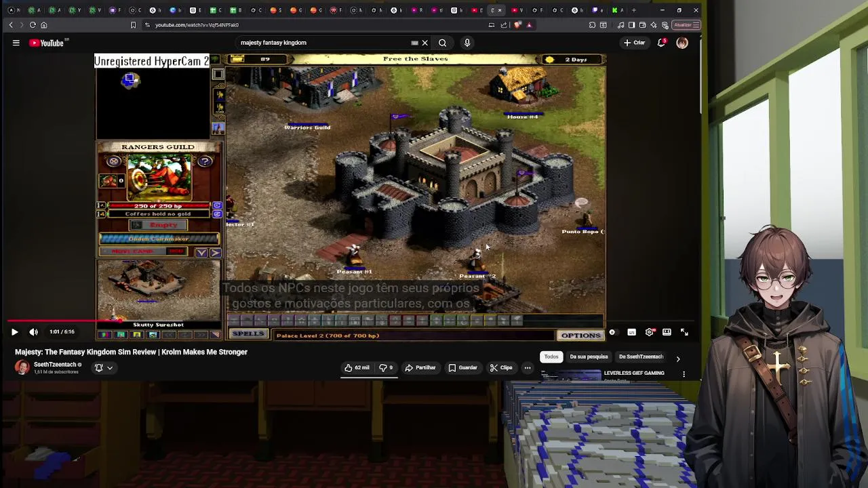
Task: Go to YouTube home via logo
Action: point(47,43)
